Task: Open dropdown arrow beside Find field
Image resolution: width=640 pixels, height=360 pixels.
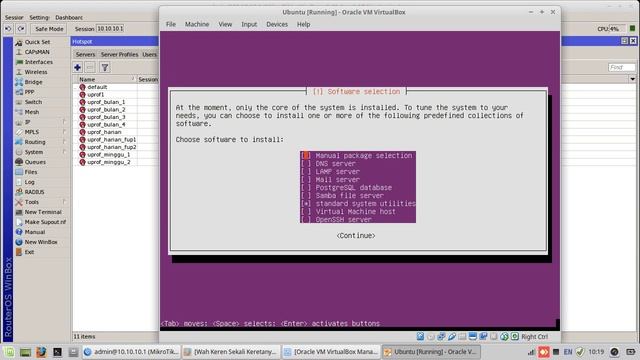Action: click(x=632, y=79)
